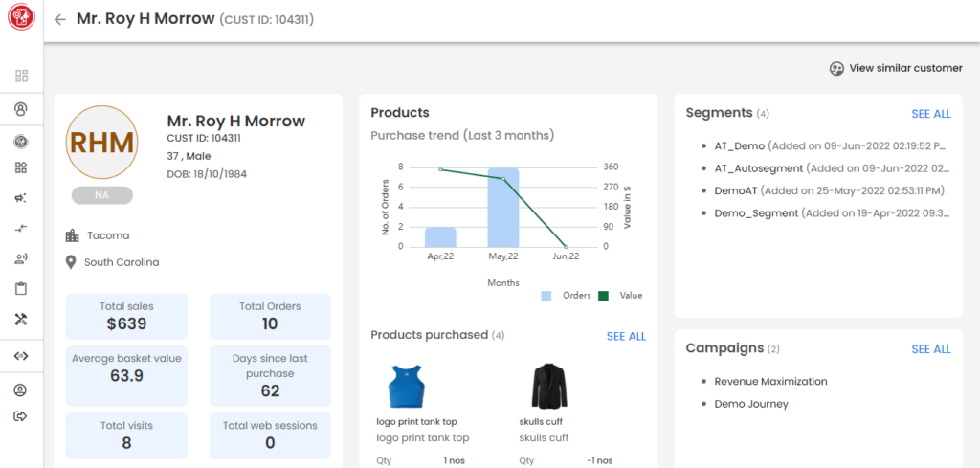Open the tools wrench icon in sidebar
980x468 pixels.
click(21, 320)
